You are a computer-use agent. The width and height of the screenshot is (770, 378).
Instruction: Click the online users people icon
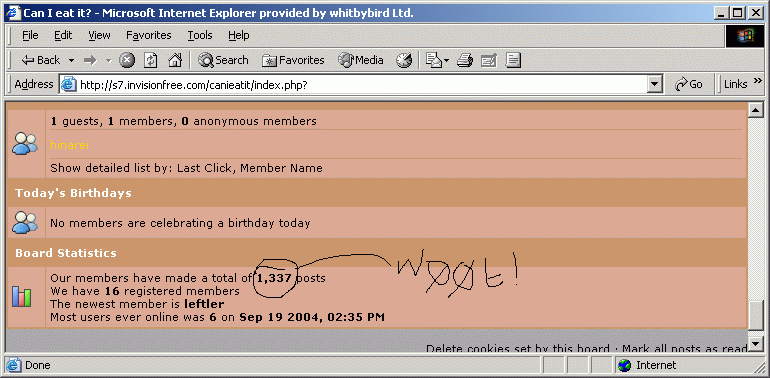coord(25,144)
